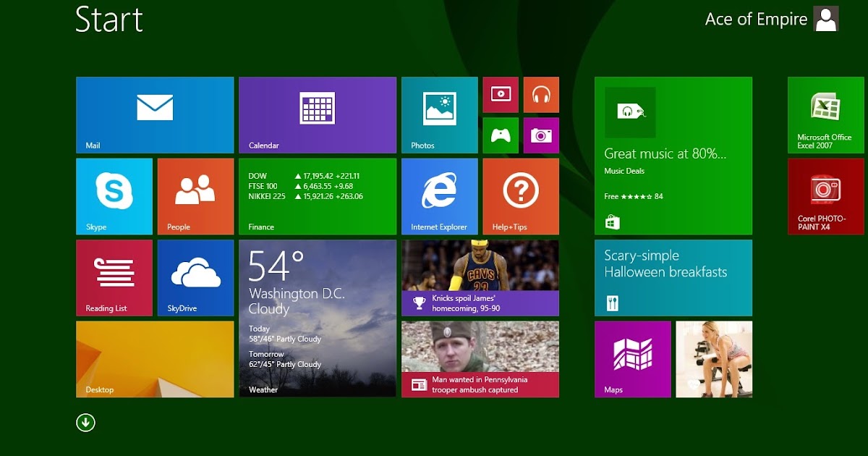868x456 pixels.
Task: Open the Food & Drink Halloween breakfasts tile
Action: coord(673,278)
